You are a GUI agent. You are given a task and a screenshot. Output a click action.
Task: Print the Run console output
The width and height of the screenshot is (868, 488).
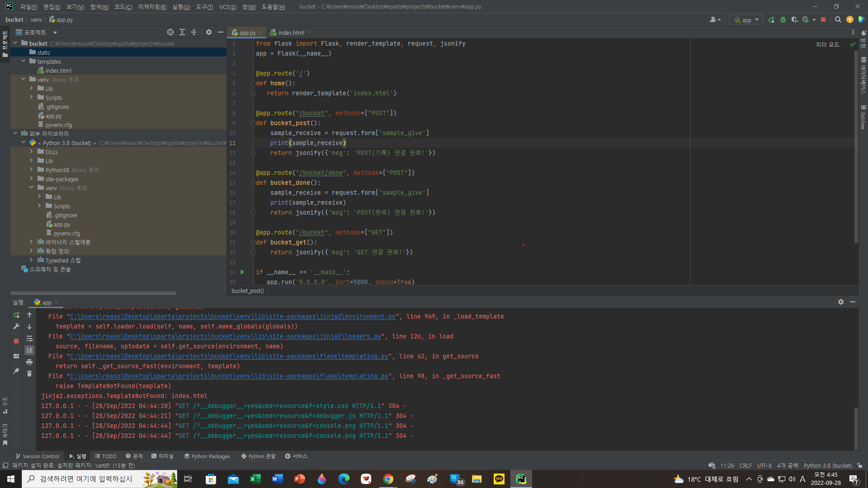(x=29, y=362)
